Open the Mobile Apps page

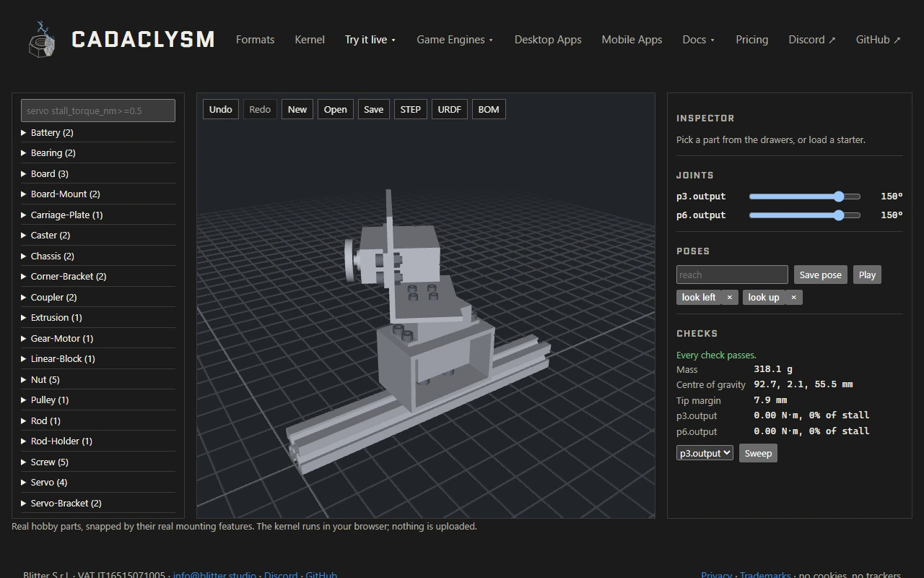(632, 40)
